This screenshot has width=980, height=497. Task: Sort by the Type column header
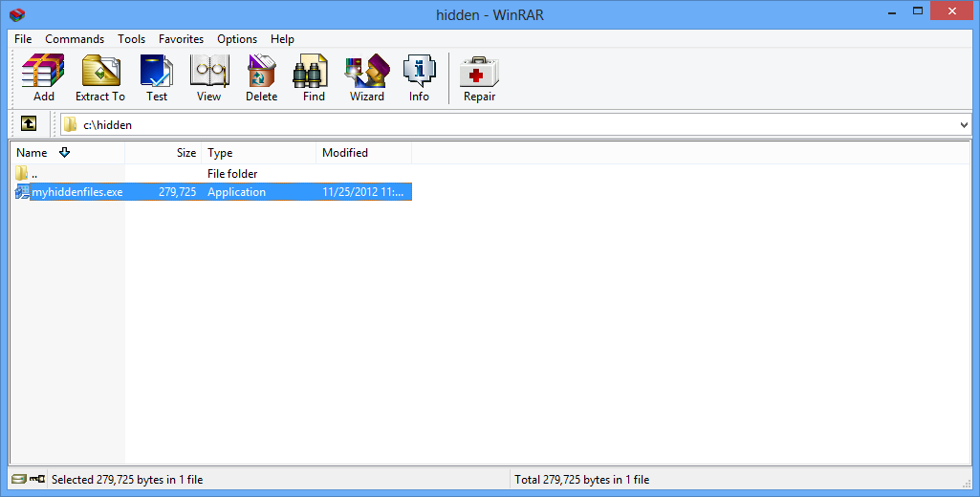coord(259,153)
